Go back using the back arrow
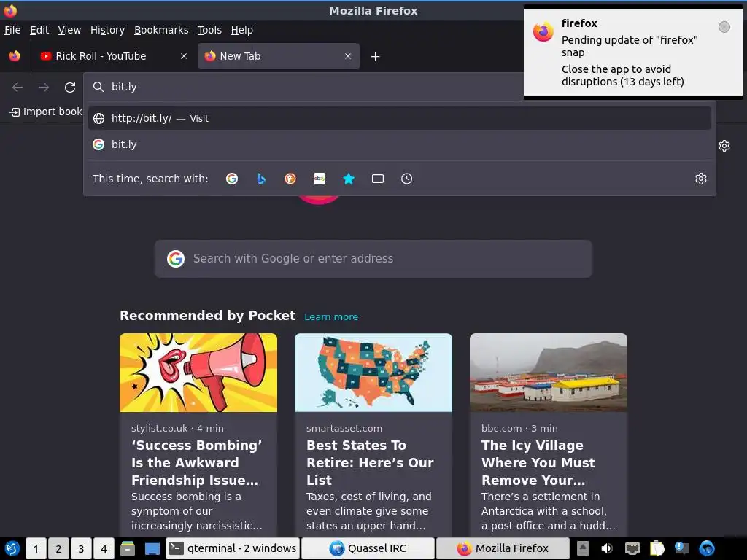Screen dimensions: 747x560 click(18, 87)
